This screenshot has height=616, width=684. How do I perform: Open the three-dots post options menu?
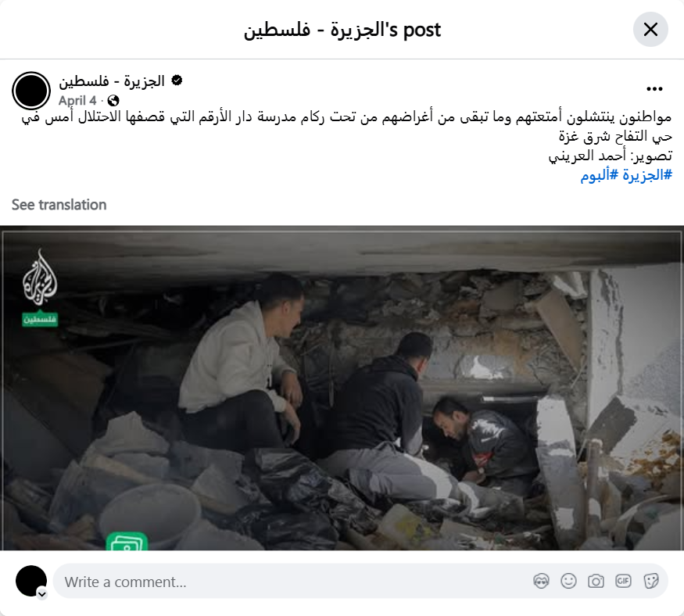tap(654, 89)
